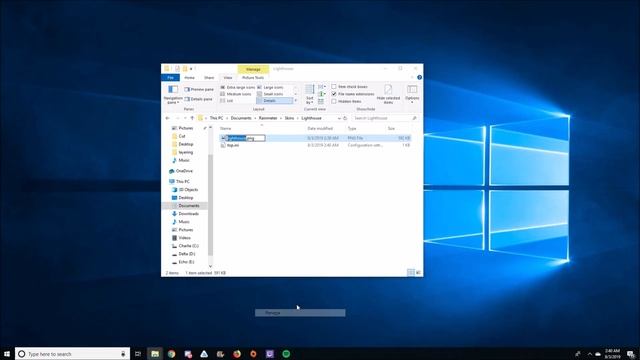Select List layout option
Viewport: 640px width, 360px height.
point(227,100)
